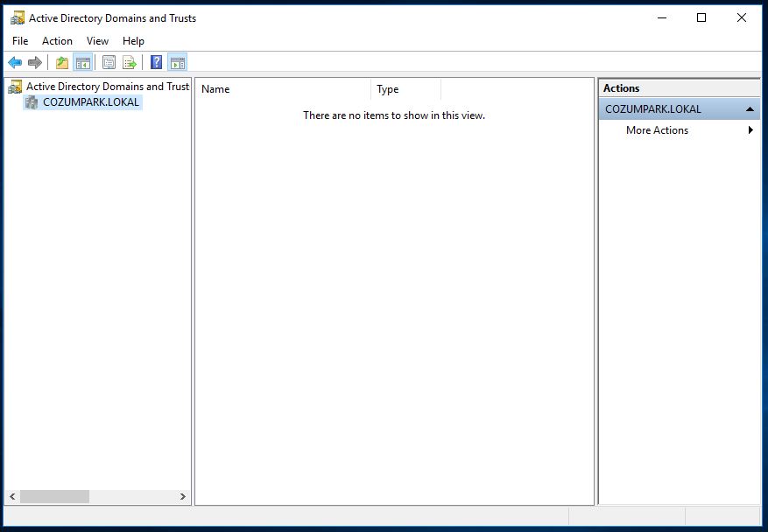Click the Back arrow toolbar icon
Viewport: 768px width, 532px height.
click(15, 62)
